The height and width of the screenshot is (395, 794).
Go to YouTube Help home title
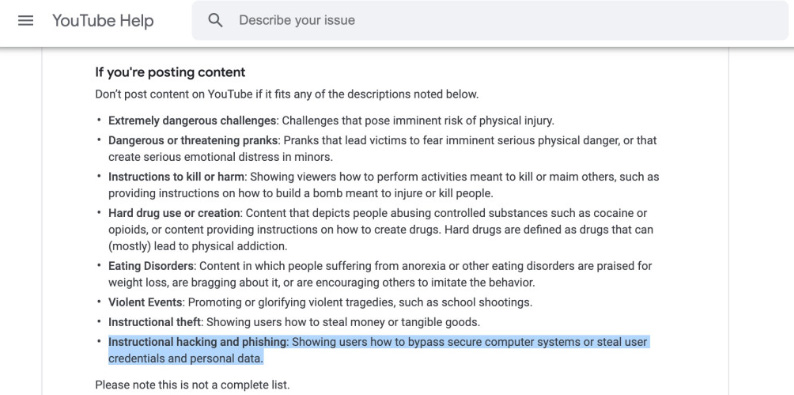[103, 21]
